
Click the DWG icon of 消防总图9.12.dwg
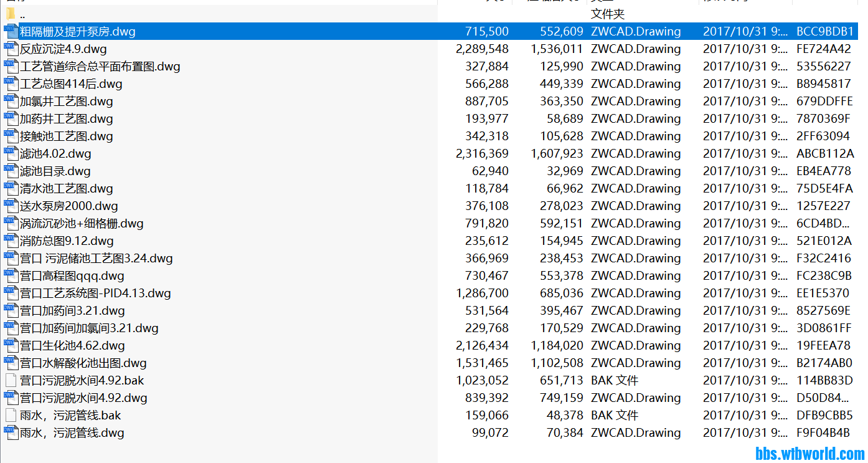pyautogui.click(x=11, y=241)
